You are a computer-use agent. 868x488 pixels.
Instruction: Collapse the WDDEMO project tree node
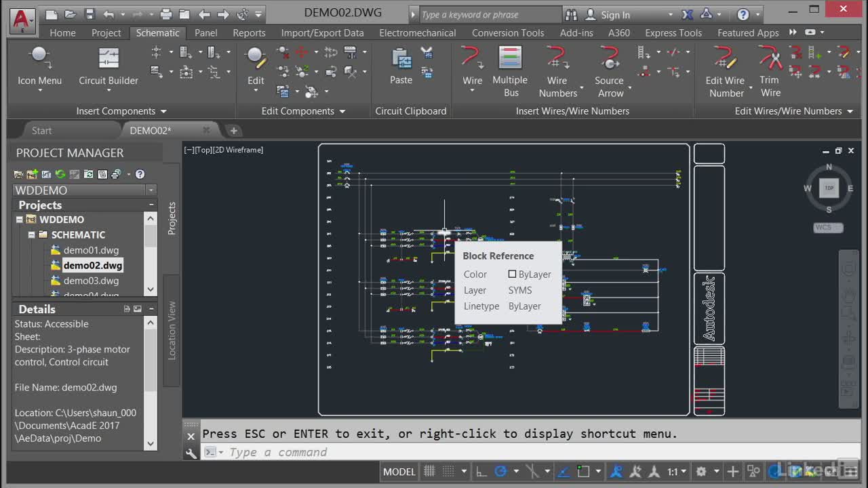pyautogui.click(x=20, y=220)
